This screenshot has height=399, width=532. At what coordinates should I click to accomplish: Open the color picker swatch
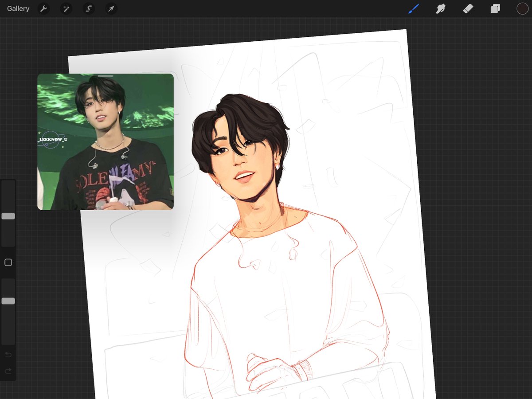tap(522, 8)
